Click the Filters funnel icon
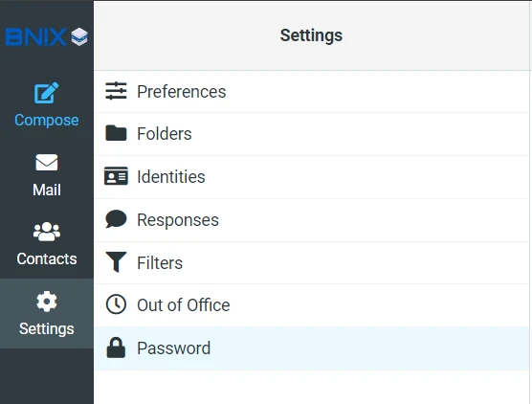Viewport: 532px width, 404px height. click(x=116, y=262)
